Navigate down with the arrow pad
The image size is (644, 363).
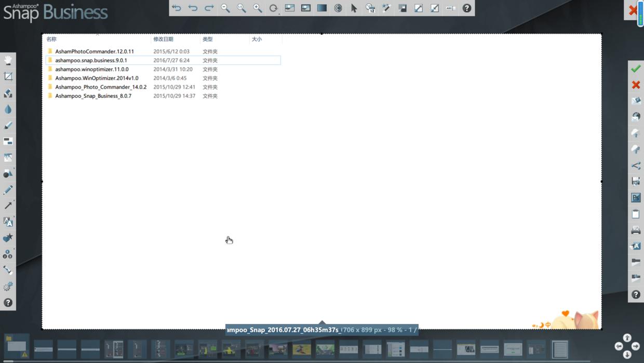click(627, 355)
